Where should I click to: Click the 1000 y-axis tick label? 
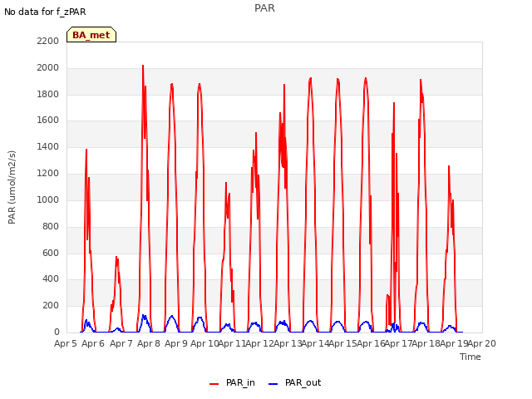tap(48, 199)
